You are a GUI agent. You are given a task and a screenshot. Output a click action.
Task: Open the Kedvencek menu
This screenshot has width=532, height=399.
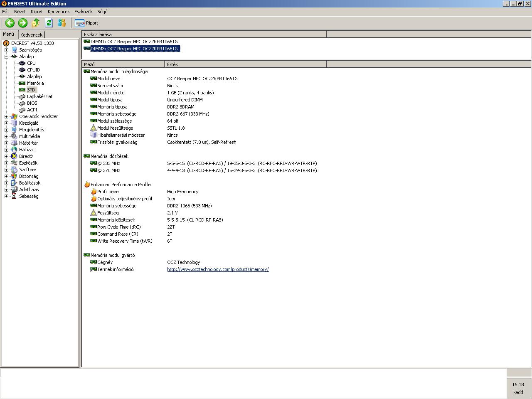point(59,12)
